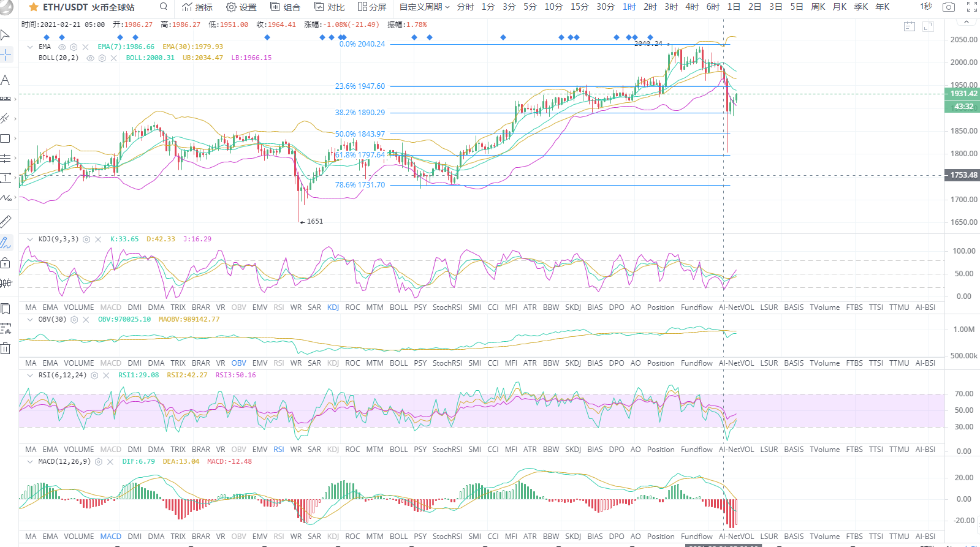Open OBV(30) settings gear
The height and width of the screenshot is (547, 980).
pos(74,320)
